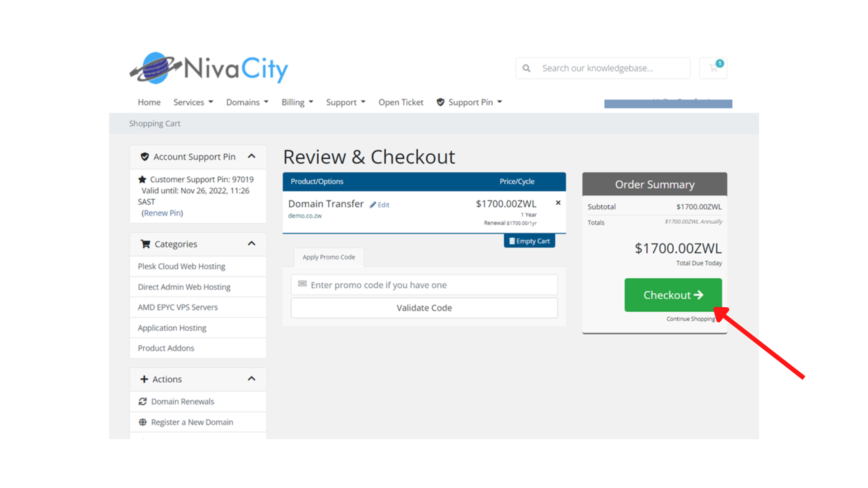The height and width of the screenshot is (488, 868).
Task: Select Direct Admin Web Hosting category
Action: pyautogui.click(x=198, y=287)
